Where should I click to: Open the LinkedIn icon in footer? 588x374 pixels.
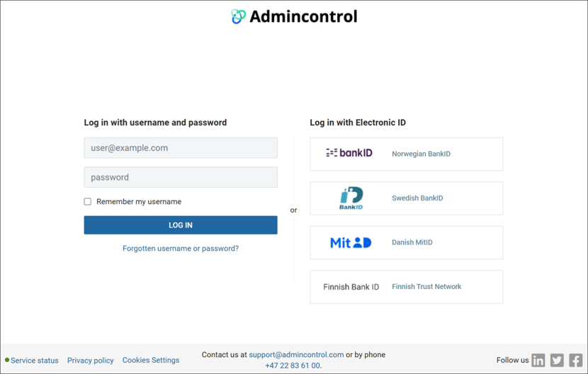538,360
